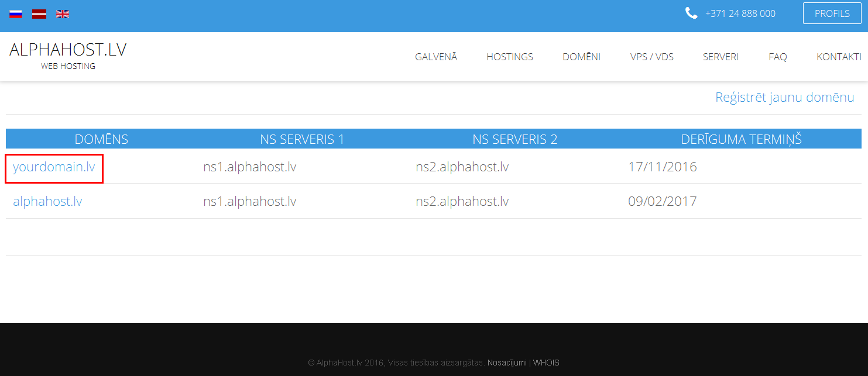Open the PROFILS button
Image resolution: width=868 pixels, height=376 pixels.
point(832,13)
